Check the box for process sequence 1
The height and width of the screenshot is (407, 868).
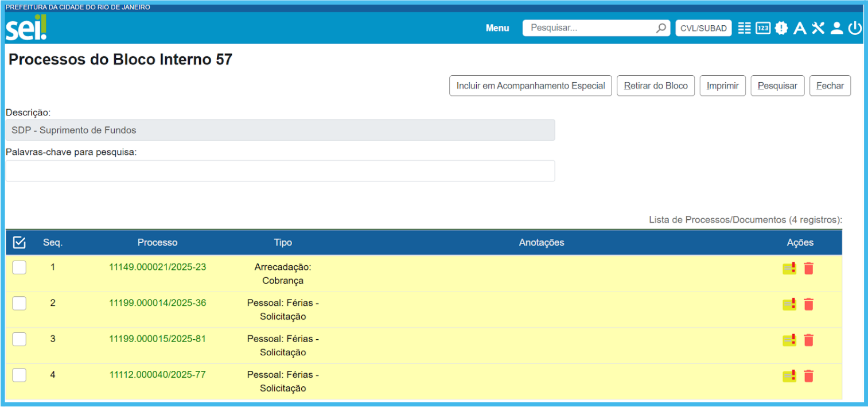pyautogui.click(x=20, y=268)
